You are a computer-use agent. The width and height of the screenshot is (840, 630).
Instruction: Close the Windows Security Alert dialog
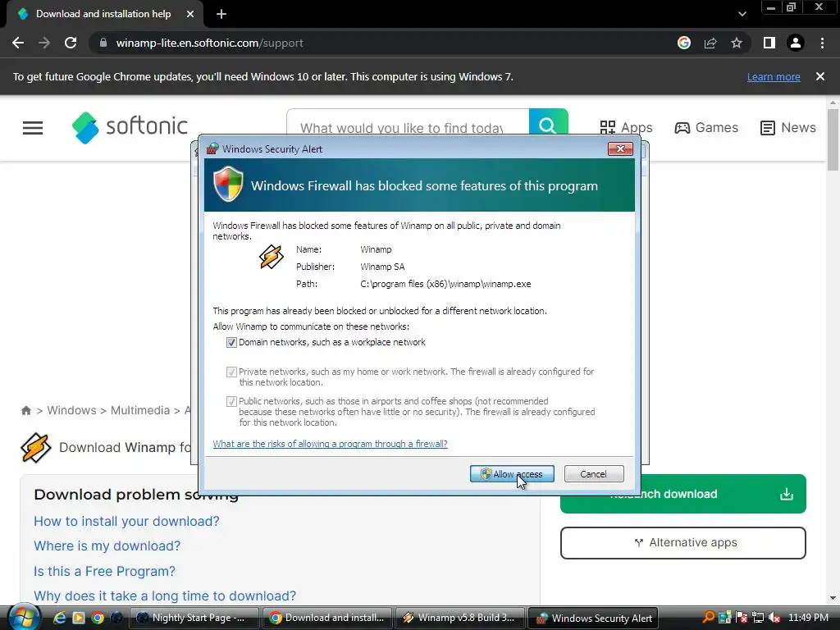(x=620, y=149)
